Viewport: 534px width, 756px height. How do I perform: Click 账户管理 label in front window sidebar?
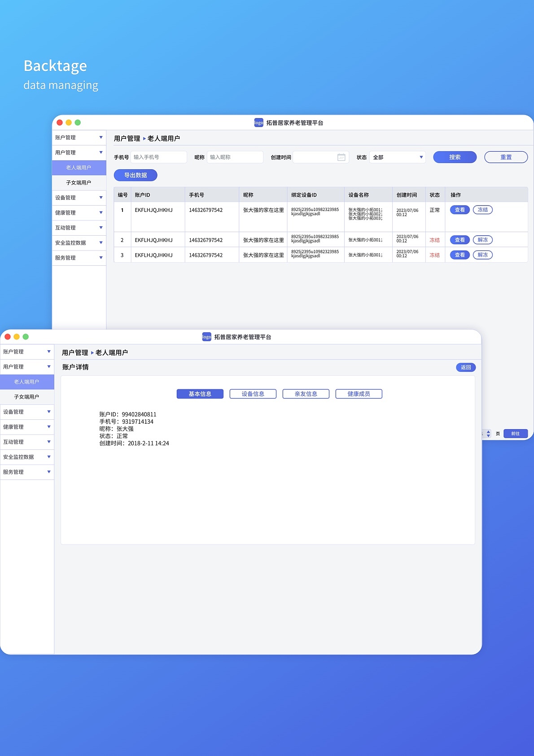click(13, 352)
